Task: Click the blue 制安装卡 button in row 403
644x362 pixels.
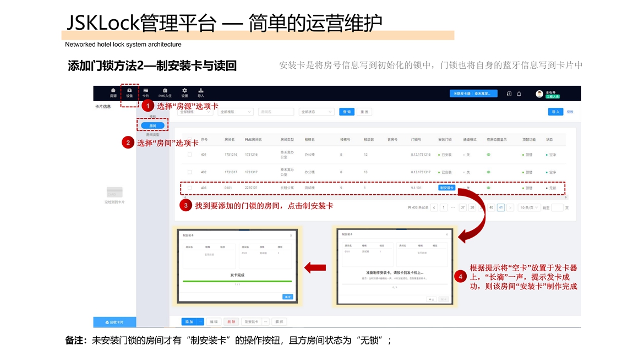Action: coord(447,188)
